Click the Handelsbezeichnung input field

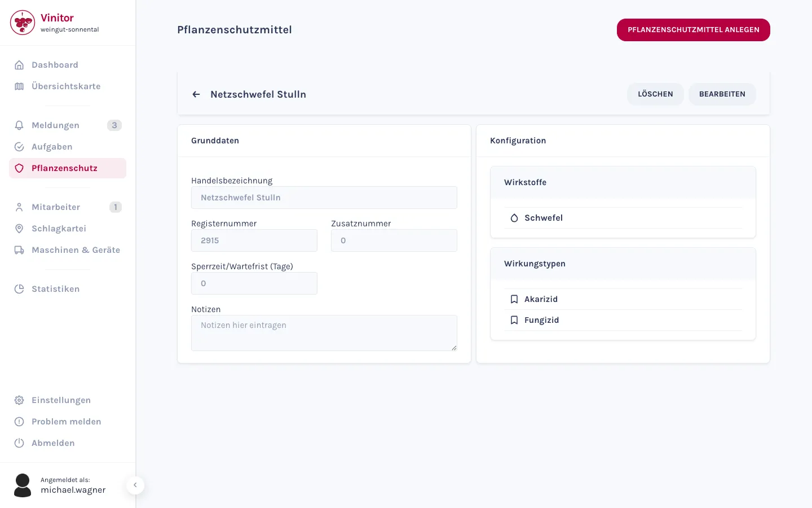click(324, 198)
